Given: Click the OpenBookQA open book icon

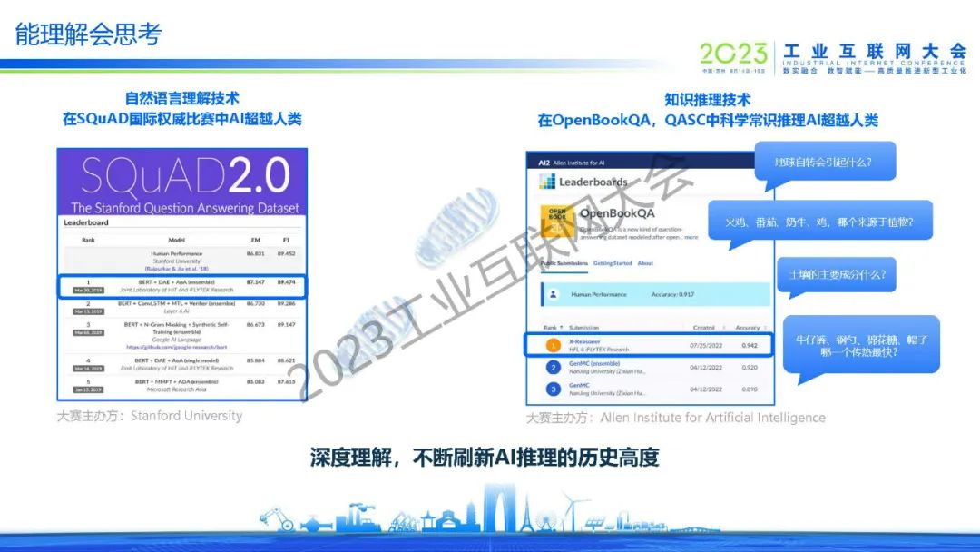Looking at the screenshot, I should point(557,222).
